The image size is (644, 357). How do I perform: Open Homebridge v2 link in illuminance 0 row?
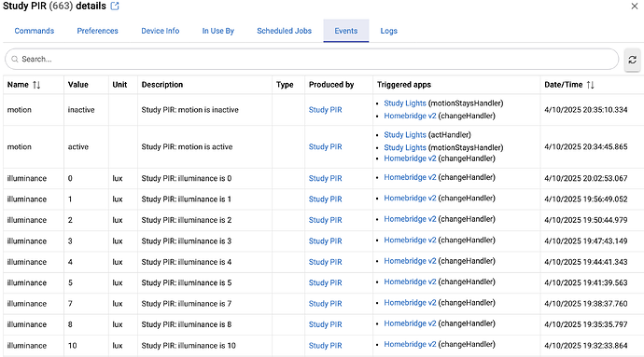click(410, 177)
